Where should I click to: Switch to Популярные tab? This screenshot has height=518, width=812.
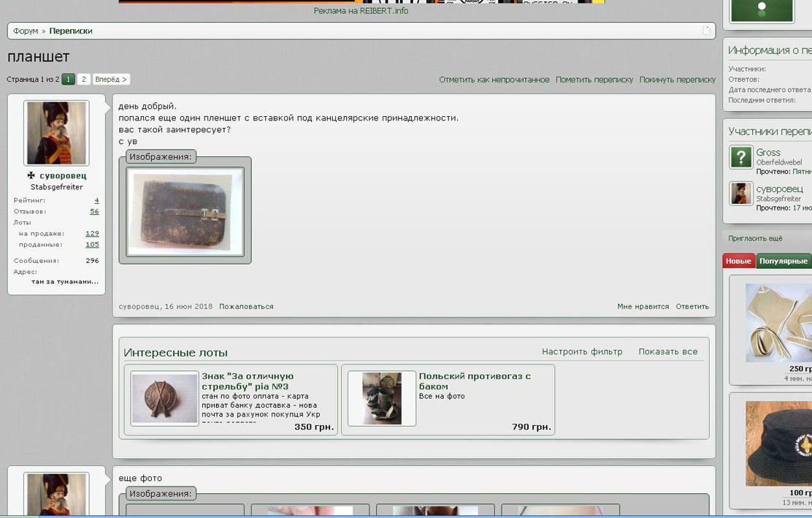[x=783, y=261]
